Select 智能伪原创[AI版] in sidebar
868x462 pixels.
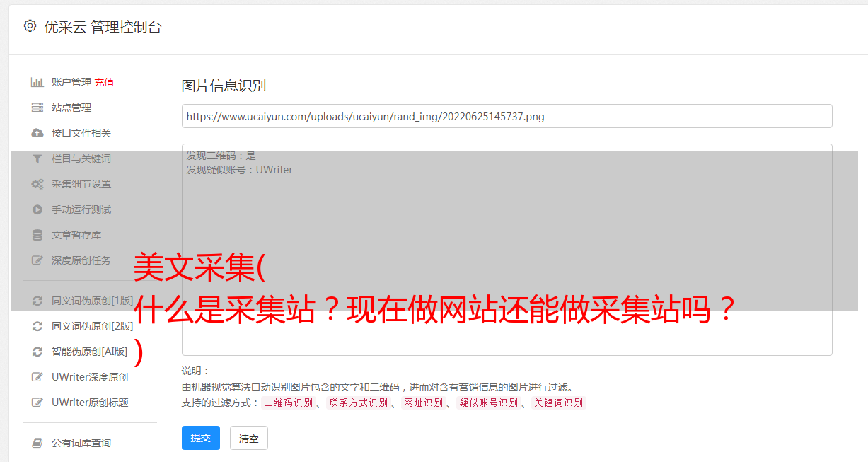[x=90, y=352]
